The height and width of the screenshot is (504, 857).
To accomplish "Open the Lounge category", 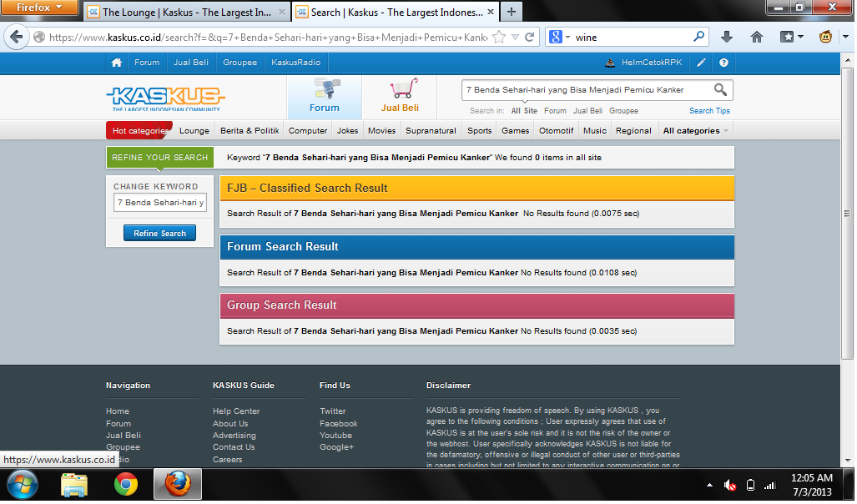I will coord(194,131).
